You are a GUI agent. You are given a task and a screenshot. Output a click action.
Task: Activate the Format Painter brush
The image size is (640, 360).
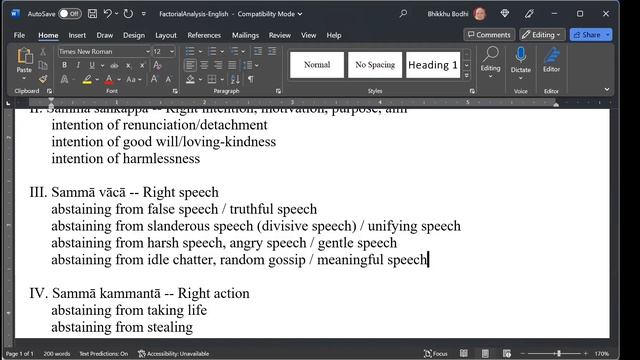43,79
